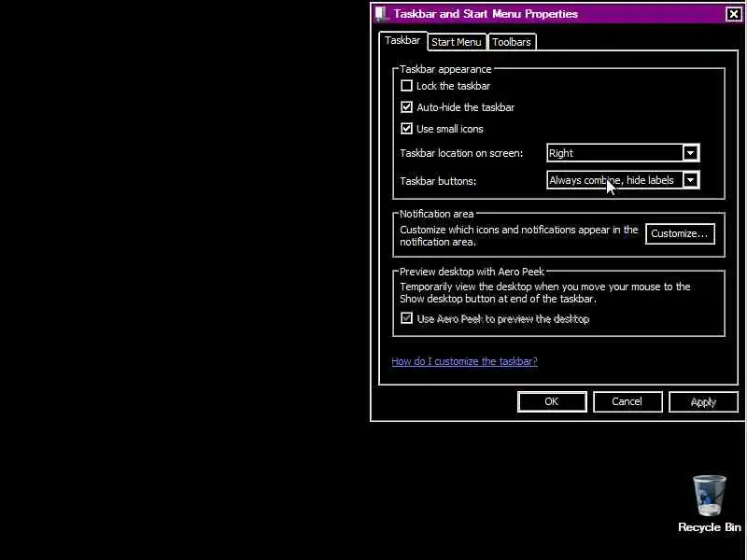Select the Taskbar tab
Viewport: 747px width, 560px height.
(x=402, y=40)
